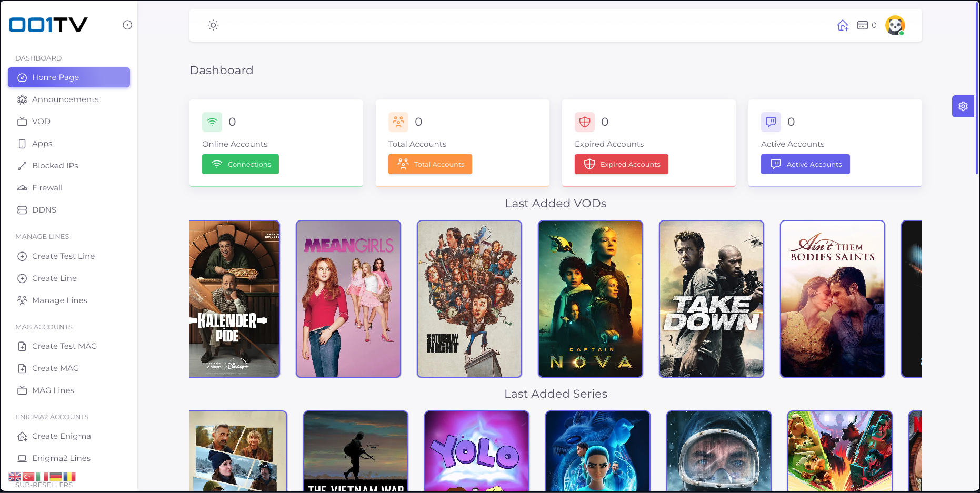This screenshot has height=493, width=980.
Task: Click the Total Accounts users icon
Action: (x=398, y=122)
